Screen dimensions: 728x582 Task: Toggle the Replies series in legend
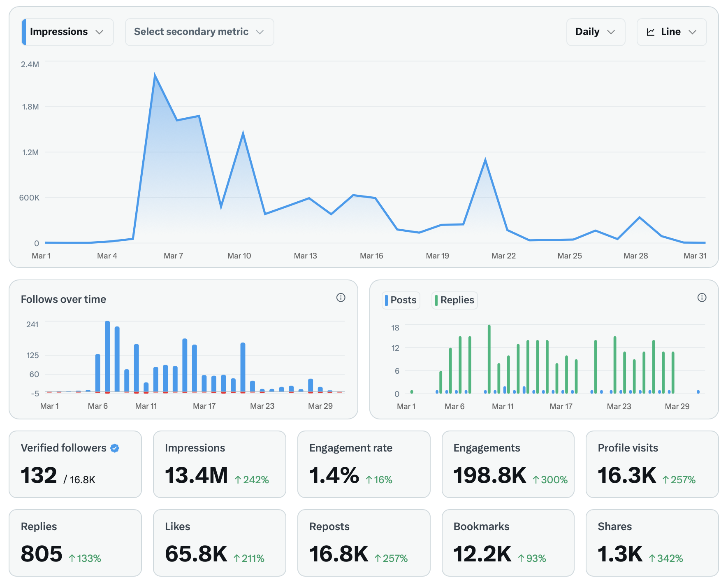pyautogui.click(x=454, y=300)
